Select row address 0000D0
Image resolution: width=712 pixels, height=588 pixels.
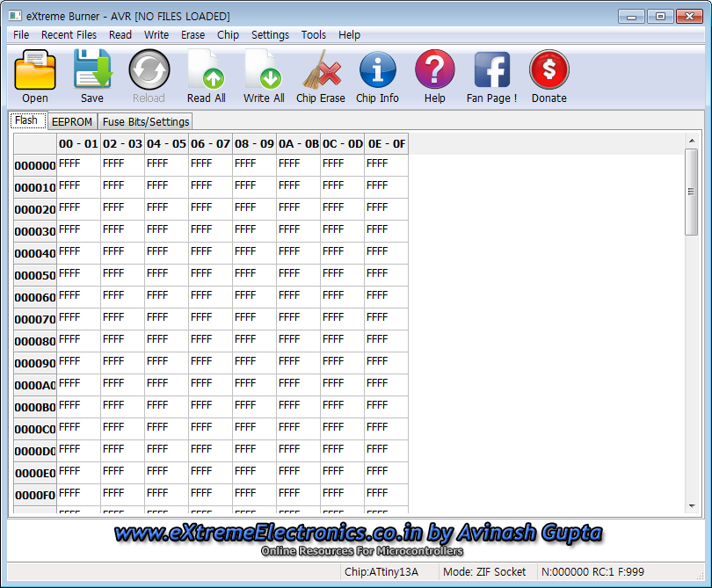pos(35,452)
